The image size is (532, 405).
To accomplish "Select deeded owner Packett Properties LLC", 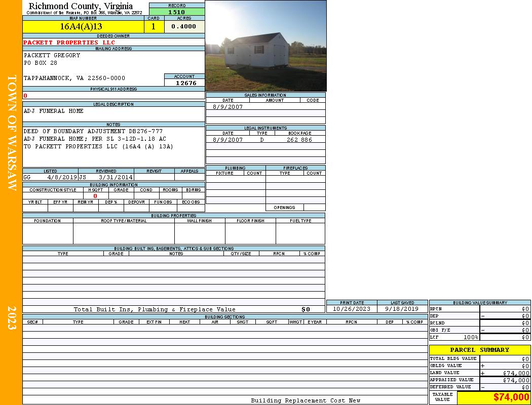I will 69,43.
